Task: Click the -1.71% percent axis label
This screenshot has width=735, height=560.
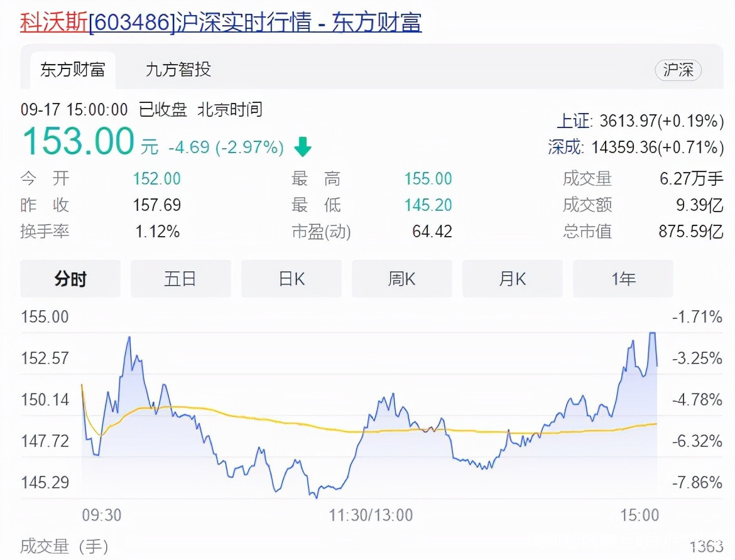Action: click(697, 317)
